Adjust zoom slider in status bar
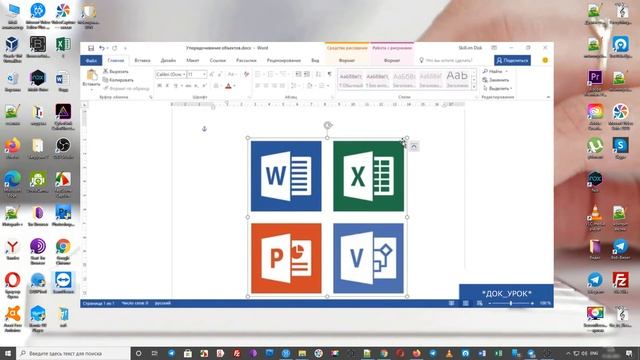The height and width of the screenshot is (360, 640). coord(511,303)
